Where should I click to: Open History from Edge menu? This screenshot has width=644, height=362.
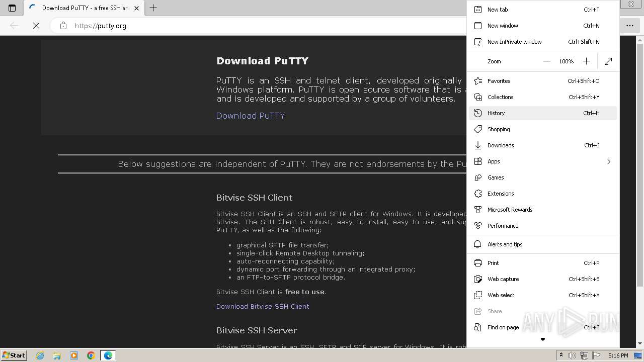(543, 113)
